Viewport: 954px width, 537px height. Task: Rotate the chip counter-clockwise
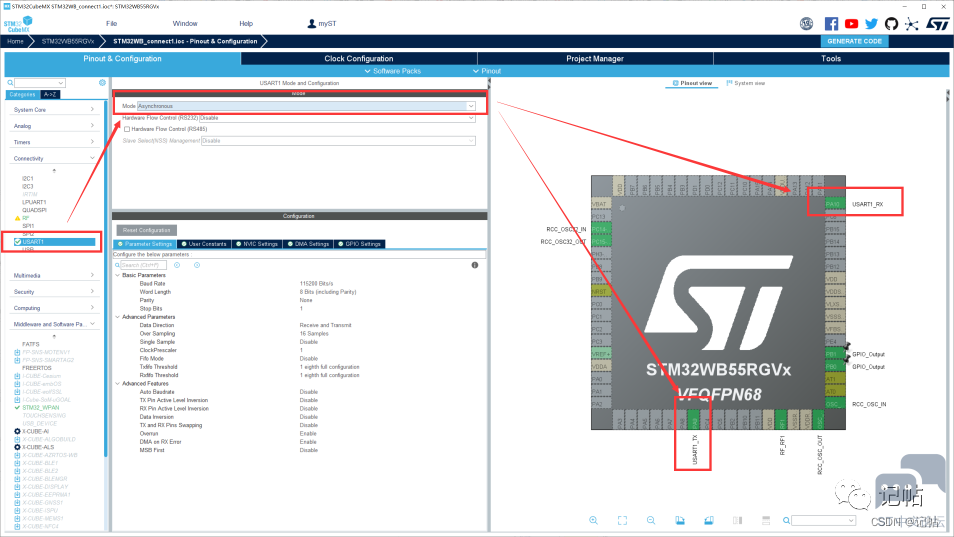pos(709,521)
